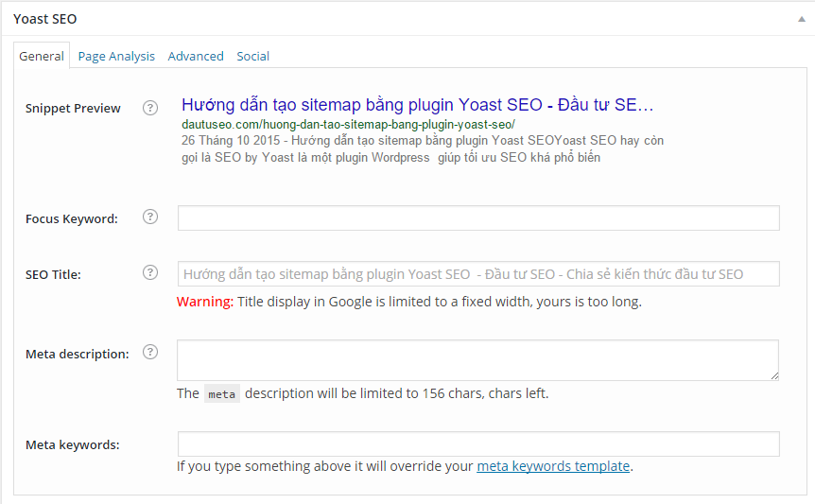Click the snippet preview description text
Image resolution: width=815 pixels, height=504 pixels.
point(421,148)
